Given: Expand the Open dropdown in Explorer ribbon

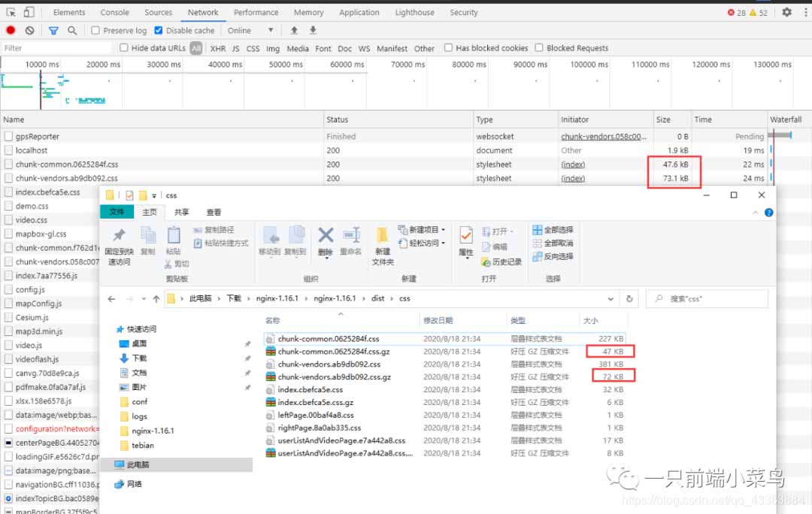Looking at the screenshot, I should tap(512, 231).
